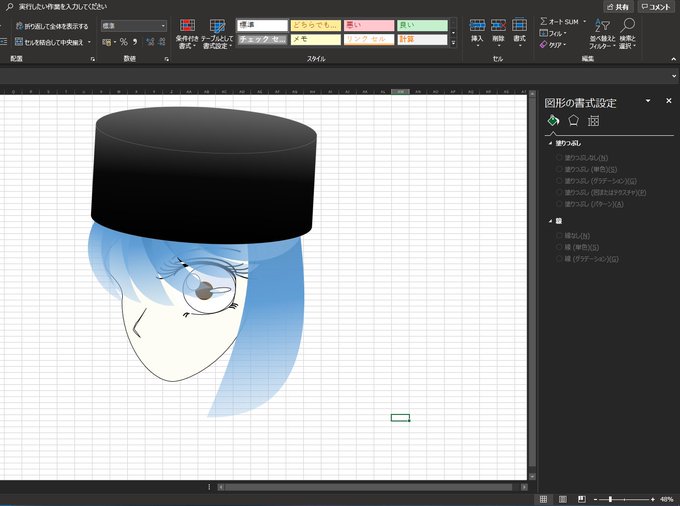
Task: Click the search magnifier icon in title bar
Action: click(x=9, y=7)
